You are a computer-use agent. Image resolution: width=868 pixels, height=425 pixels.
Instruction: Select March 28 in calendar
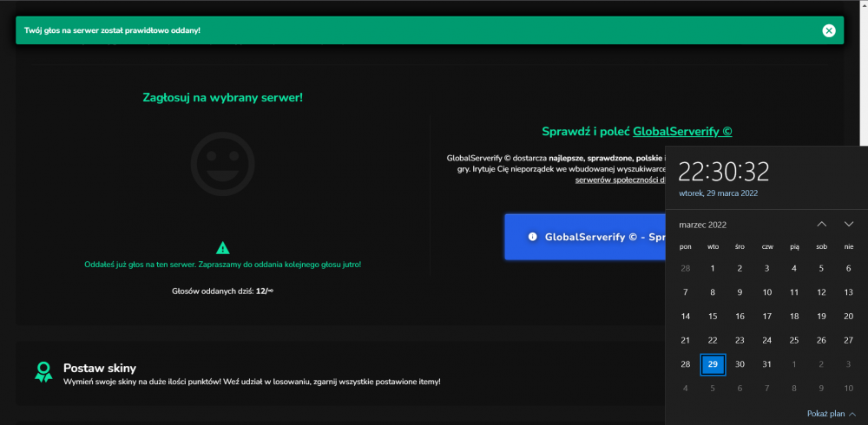[686, 364]
